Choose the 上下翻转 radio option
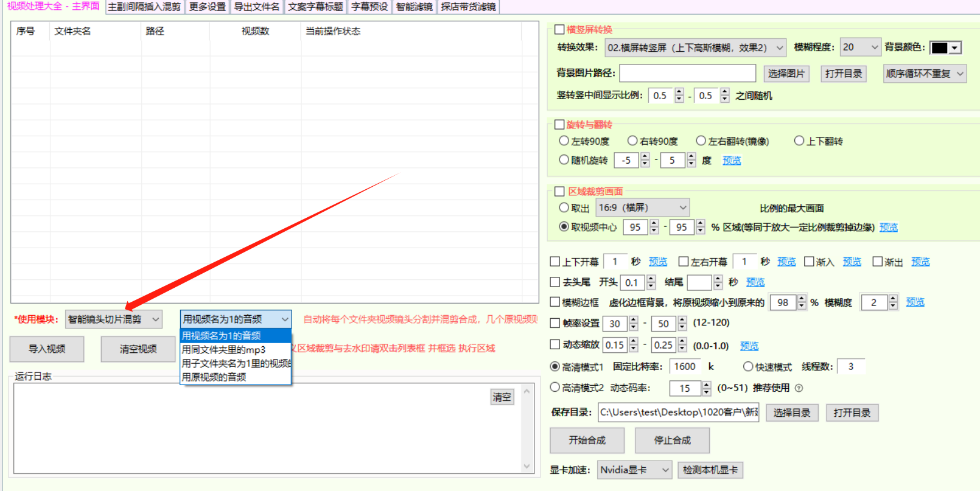980x491 pixels. 799,141
